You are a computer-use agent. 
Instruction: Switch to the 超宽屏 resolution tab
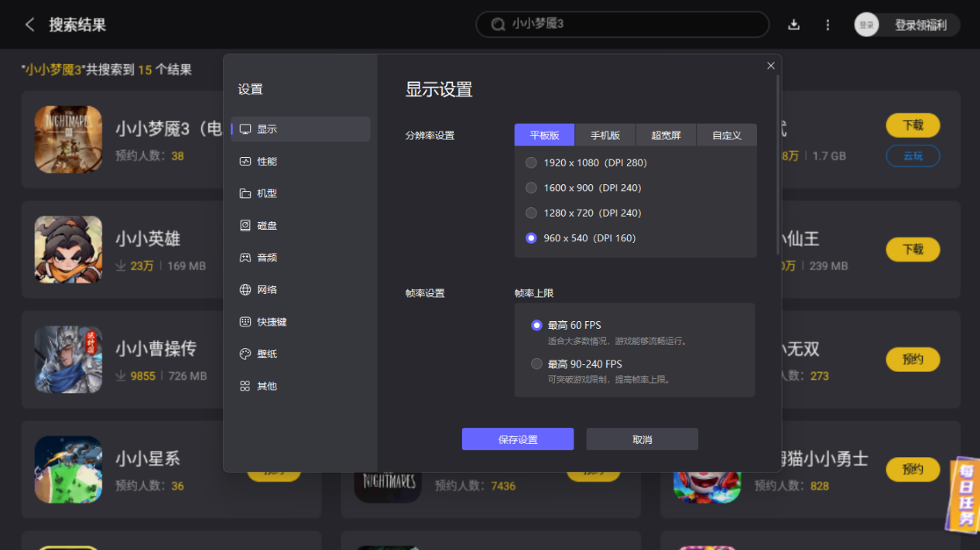666,135
